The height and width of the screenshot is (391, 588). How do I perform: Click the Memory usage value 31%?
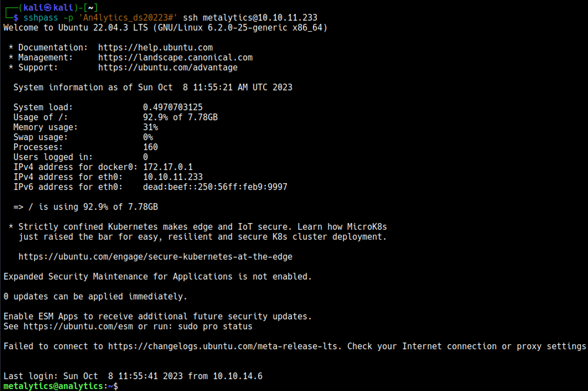click(150, 127)
